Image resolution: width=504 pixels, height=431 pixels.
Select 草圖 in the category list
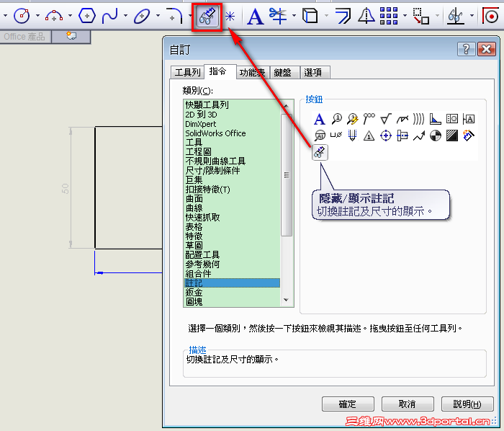(x=232, y=246)
